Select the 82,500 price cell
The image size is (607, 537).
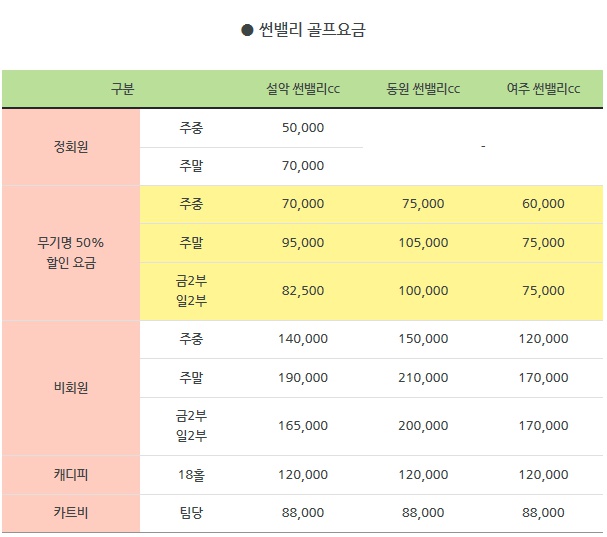point(303,291)
